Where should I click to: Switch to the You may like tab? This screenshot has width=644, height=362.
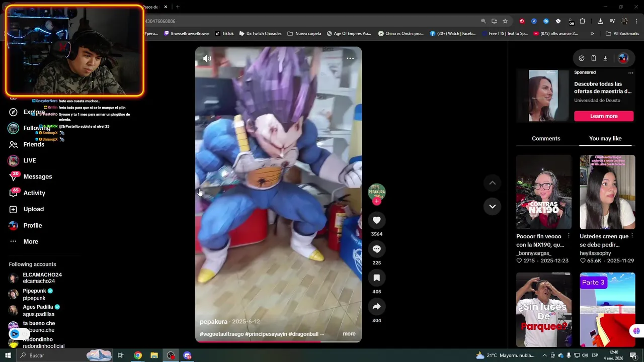(x=605, y=139)
